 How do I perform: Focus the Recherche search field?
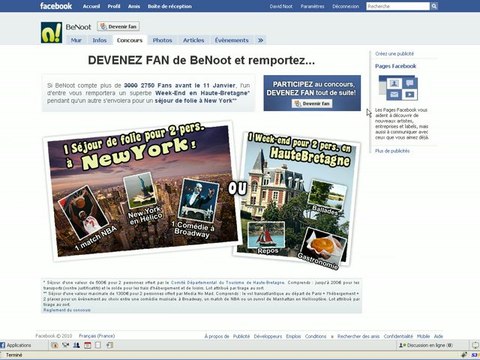pyautogui.click(x=398, y=6)
